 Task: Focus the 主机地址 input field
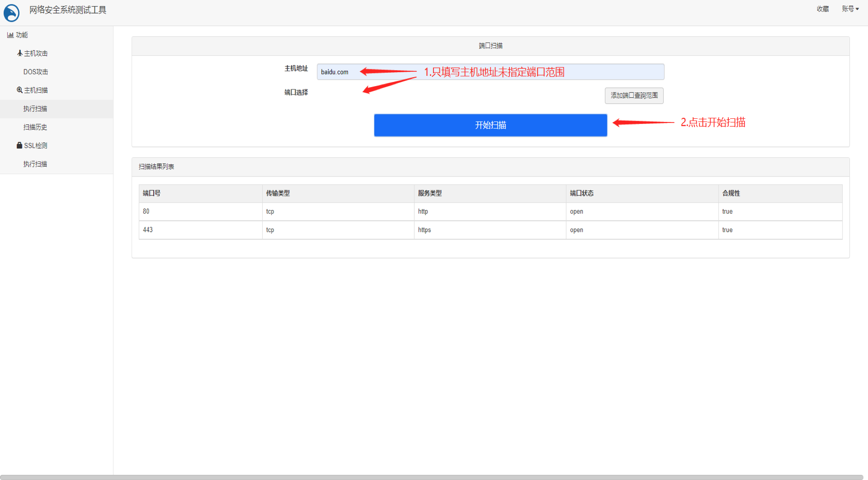tap(490, 72)
